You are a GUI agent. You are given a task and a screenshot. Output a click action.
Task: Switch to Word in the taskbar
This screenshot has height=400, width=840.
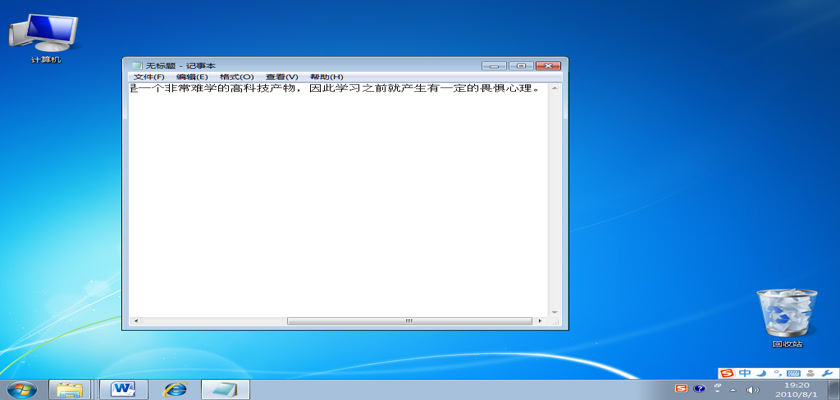point(123,388)
